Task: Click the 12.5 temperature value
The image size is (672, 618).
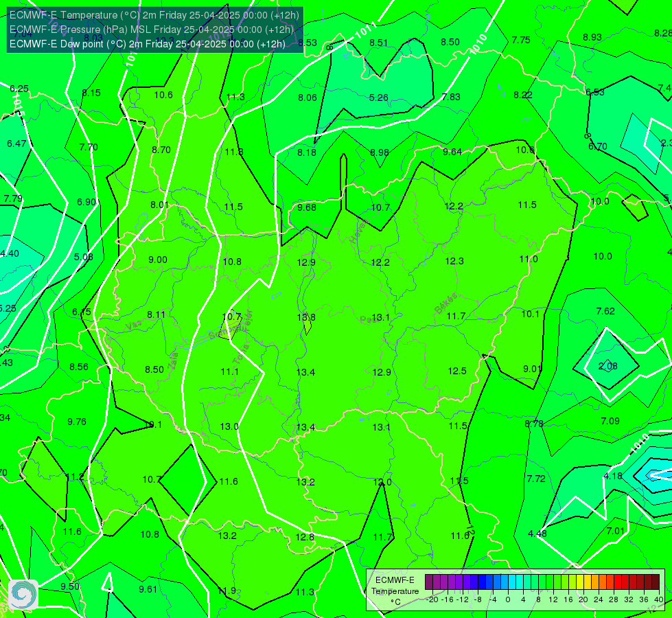Action: pos(457,371)
